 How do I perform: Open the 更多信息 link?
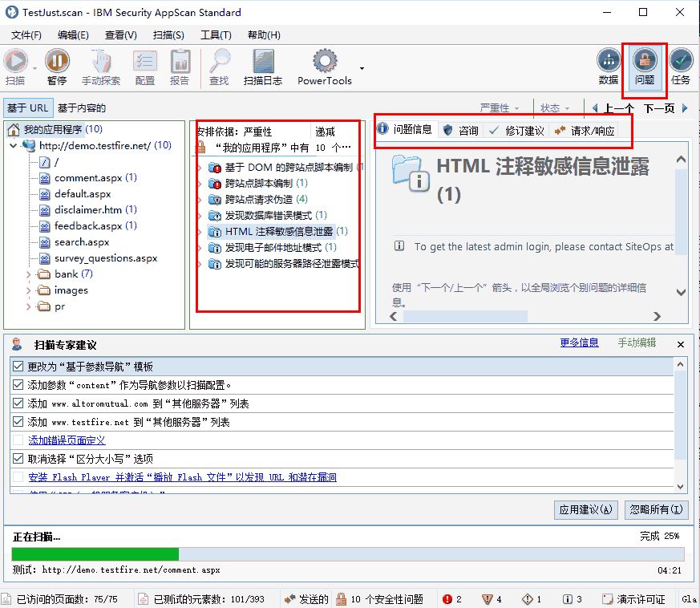579,343
